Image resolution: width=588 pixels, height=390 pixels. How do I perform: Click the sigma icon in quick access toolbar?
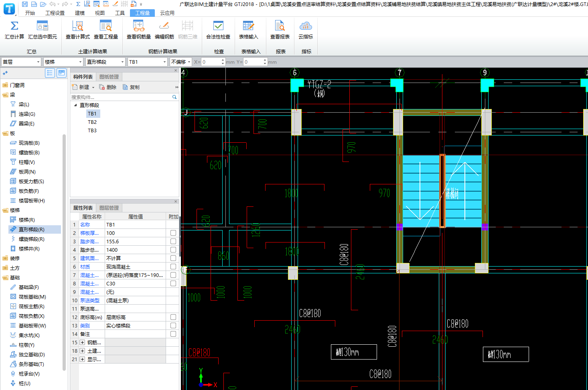coord(78,4)
